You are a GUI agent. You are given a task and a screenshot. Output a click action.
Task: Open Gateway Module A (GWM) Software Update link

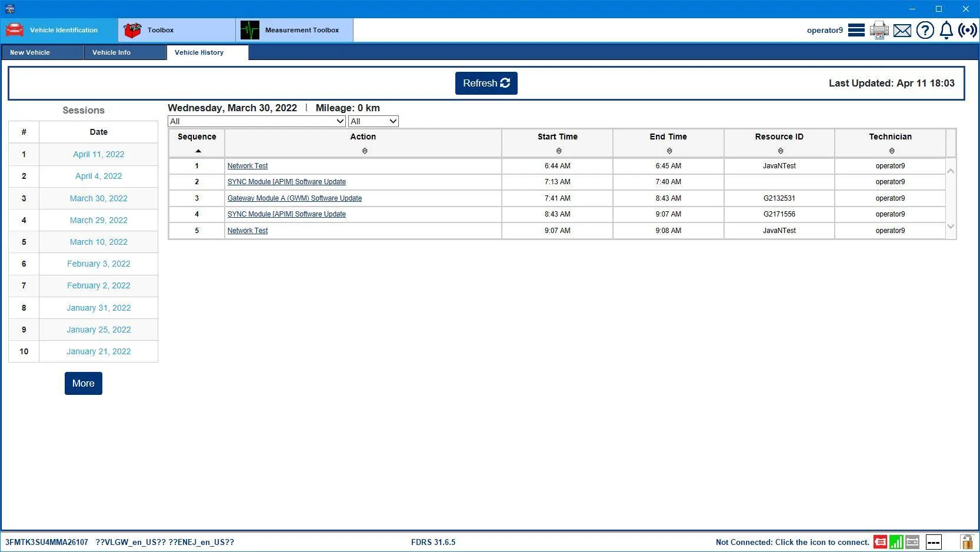pyautogui.click(x=295, y=198)
